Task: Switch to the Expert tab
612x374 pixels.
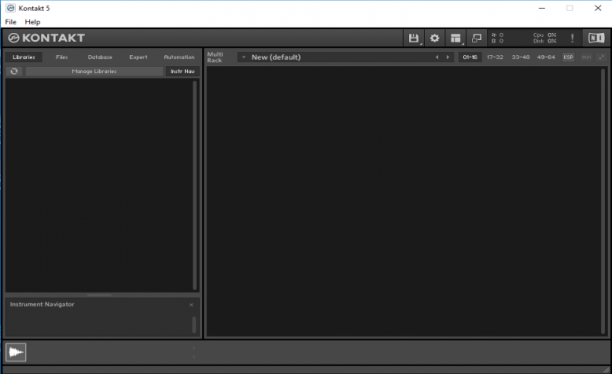Action: click(138, 57)
